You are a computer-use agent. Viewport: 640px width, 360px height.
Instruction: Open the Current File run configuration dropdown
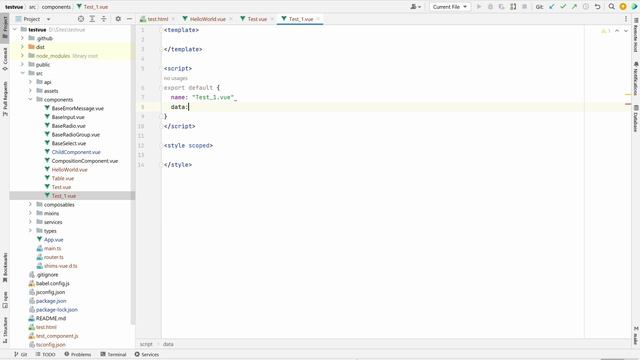tap(449, 7)
